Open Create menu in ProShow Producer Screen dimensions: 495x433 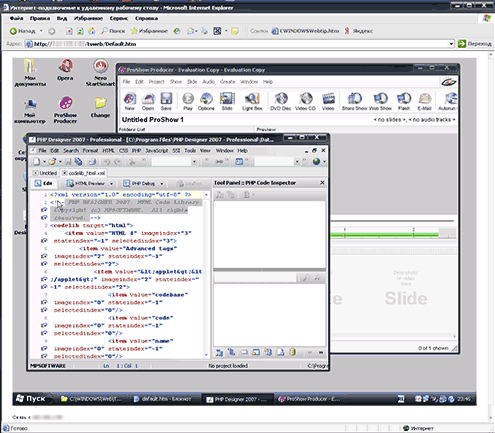228,82
